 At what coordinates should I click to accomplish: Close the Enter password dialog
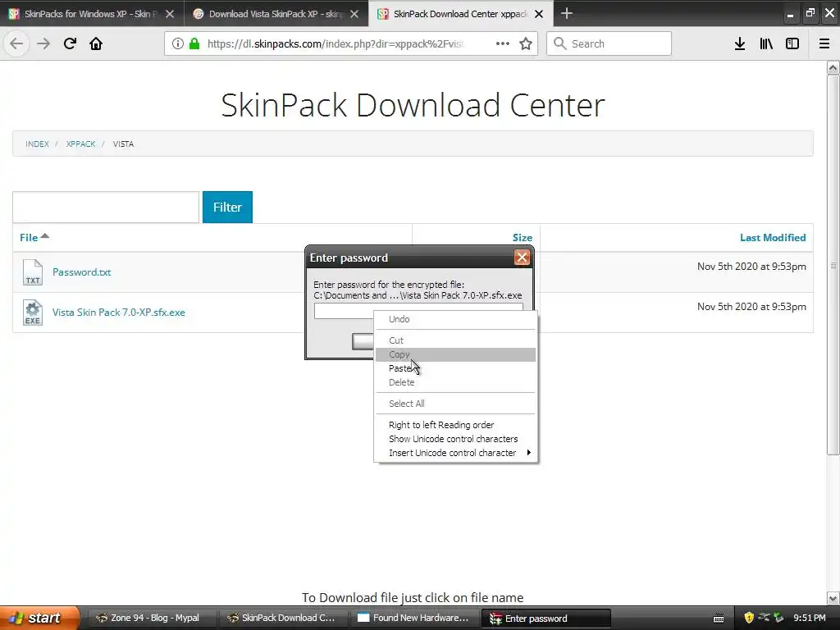[522, 258]
